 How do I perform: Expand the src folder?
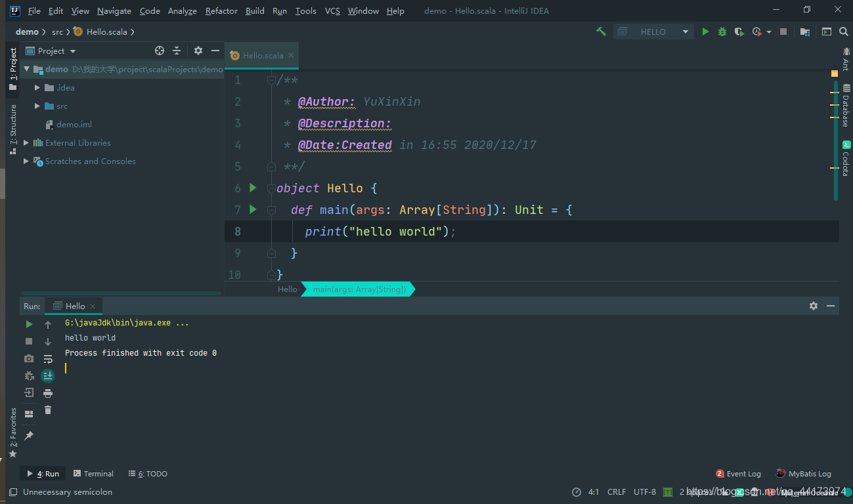click(x=37, y=106)
